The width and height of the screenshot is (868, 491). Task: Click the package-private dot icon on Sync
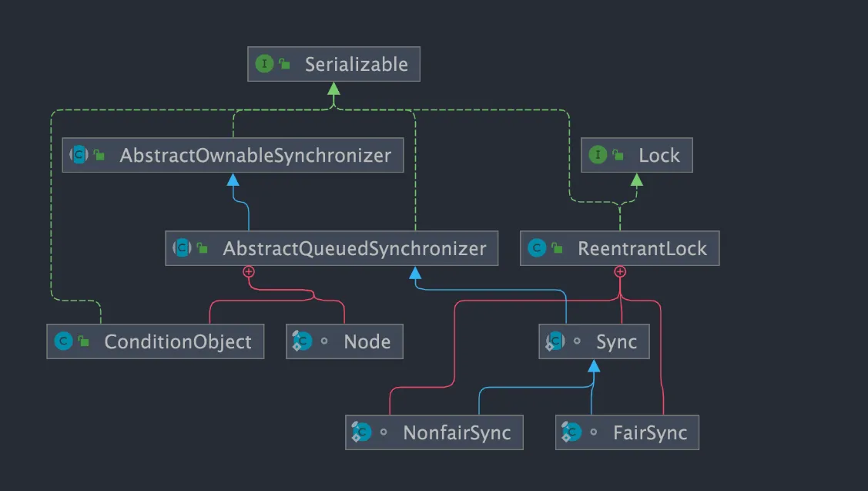tap(577, 341)
